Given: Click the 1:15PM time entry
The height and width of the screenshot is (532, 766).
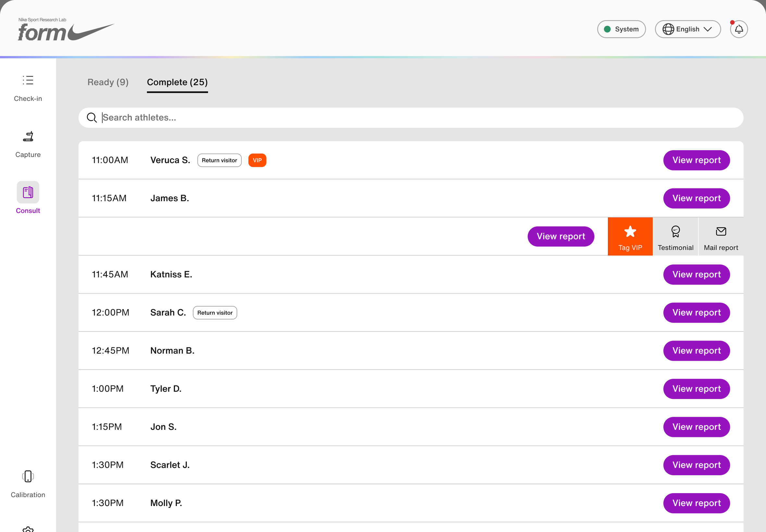Looking at the screenshot, I should click(x=107, y=427).
